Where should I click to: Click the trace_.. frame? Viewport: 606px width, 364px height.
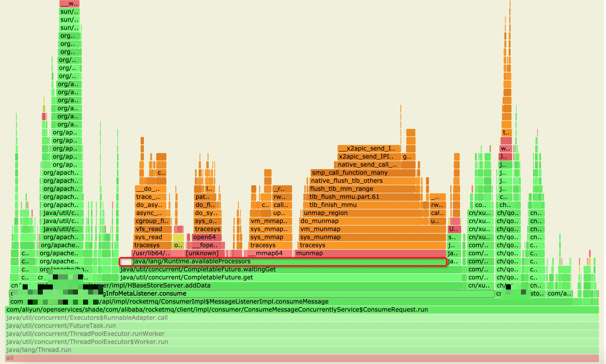tap(151, 197)
